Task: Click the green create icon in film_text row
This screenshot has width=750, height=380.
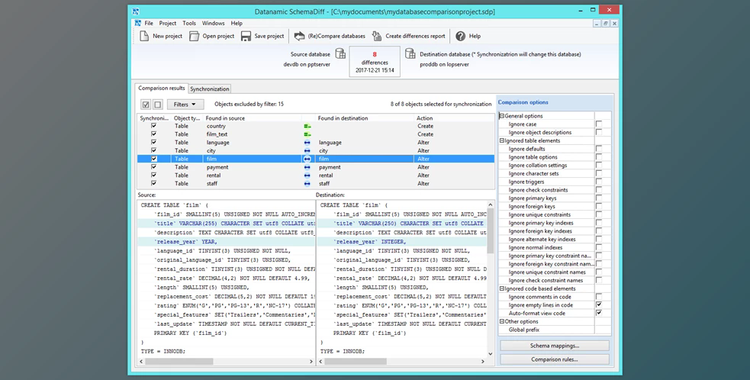Action: pos(308,134)
